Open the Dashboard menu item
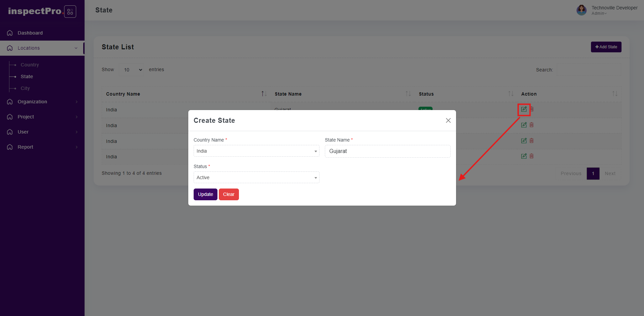Image resolution: width=644 pixels, height=316 pixels. tap(30, 33)
